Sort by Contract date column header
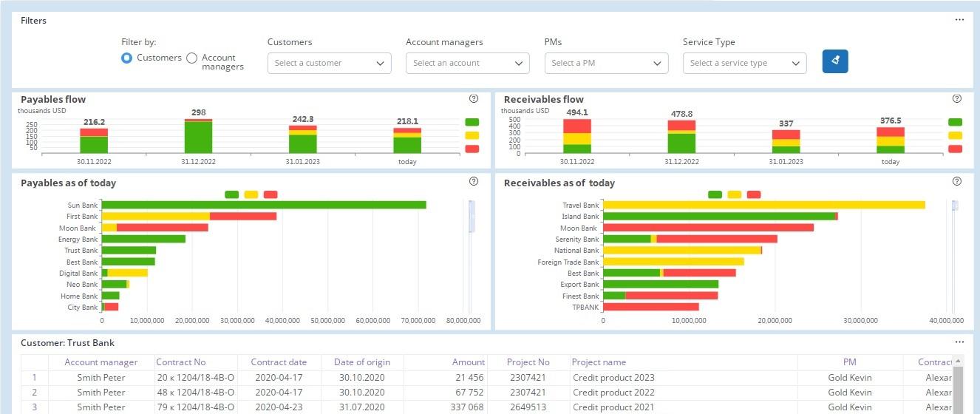Image resolution: width=980 pixels, height=414 pixels. (279, 362)
